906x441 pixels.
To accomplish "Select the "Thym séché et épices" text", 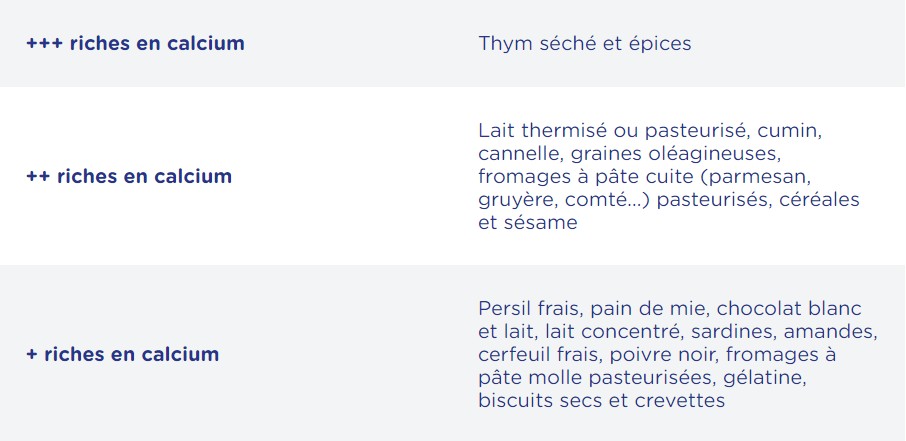I will point(584,44).
